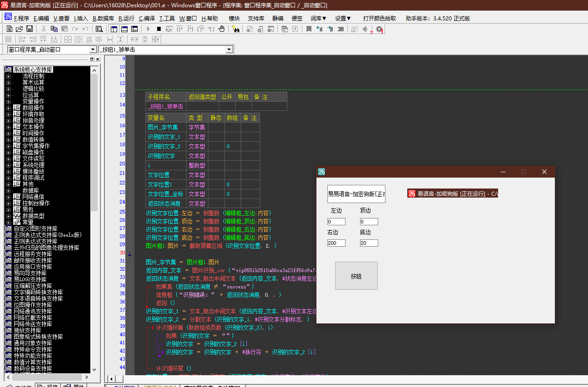Screen dimensions: 588x387
Task: Expand the 流程控制 tree node
Action: pos(8,76)
